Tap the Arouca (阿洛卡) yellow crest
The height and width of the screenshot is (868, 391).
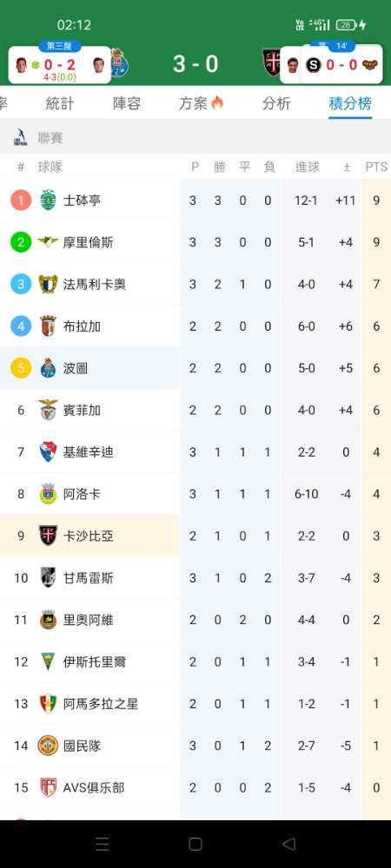(x=48, y=494)
